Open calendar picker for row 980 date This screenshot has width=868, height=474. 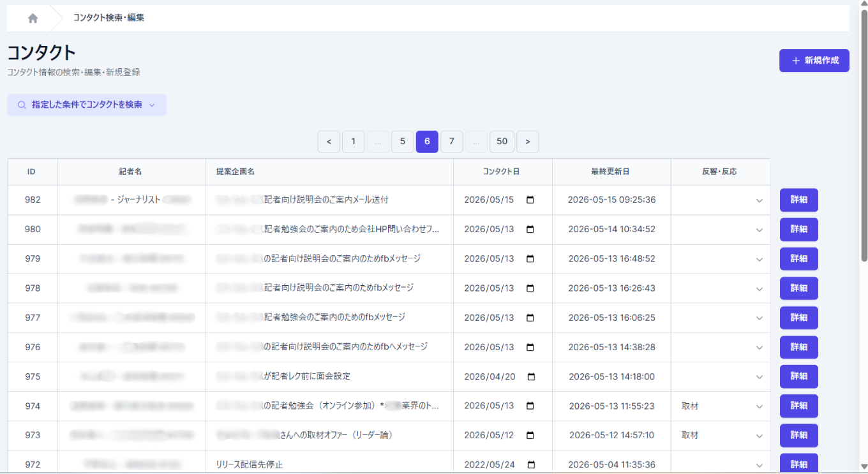[x=530, y=229]
